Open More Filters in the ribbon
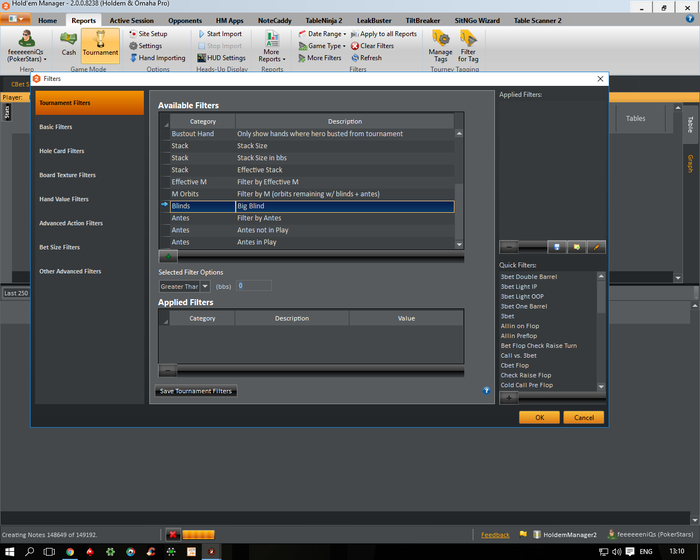 320,58
